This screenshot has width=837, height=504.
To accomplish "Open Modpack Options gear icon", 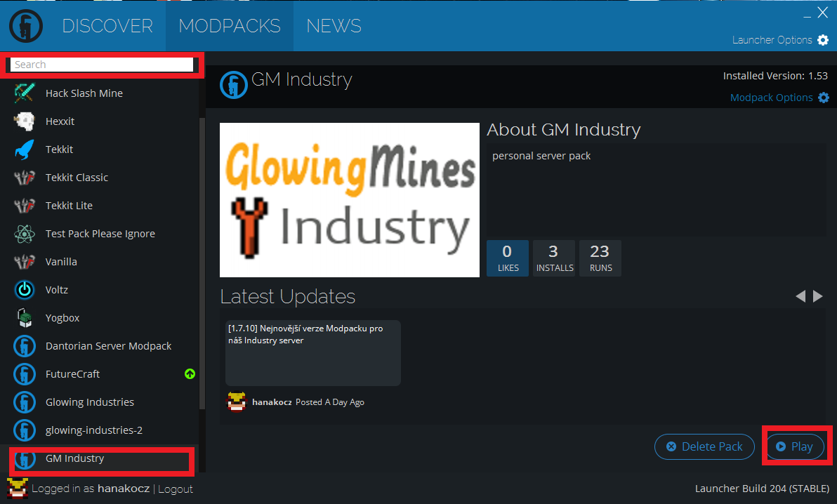I will [x=824, y=98].
